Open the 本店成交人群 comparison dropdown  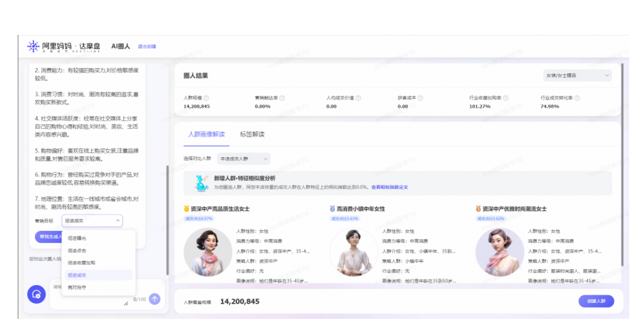244,159
